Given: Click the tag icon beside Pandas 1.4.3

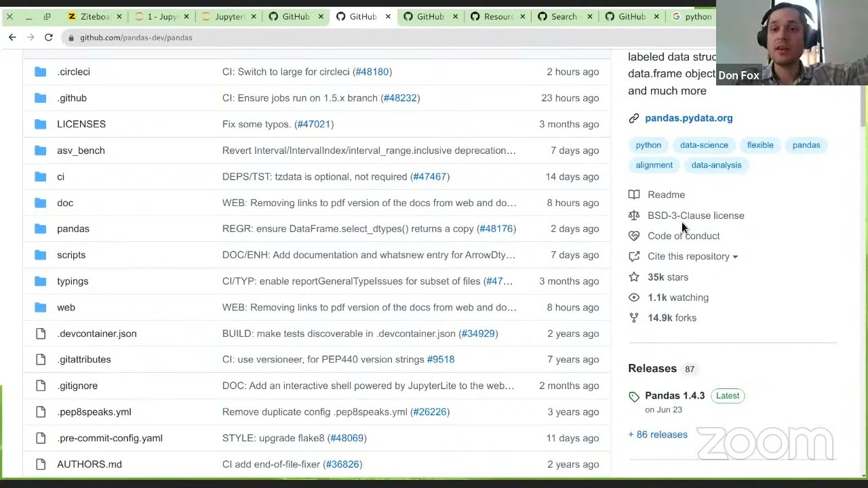Looking at the screenshot, I should (634, 396).
